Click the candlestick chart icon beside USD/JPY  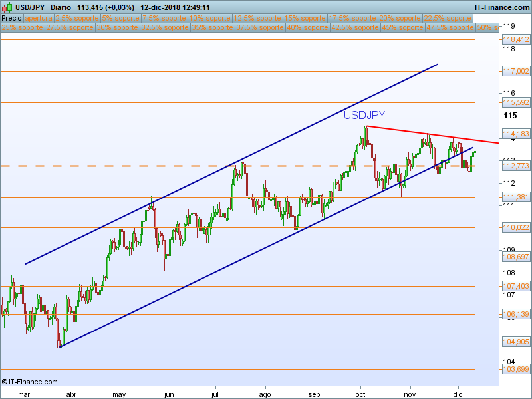coord(7,7)
